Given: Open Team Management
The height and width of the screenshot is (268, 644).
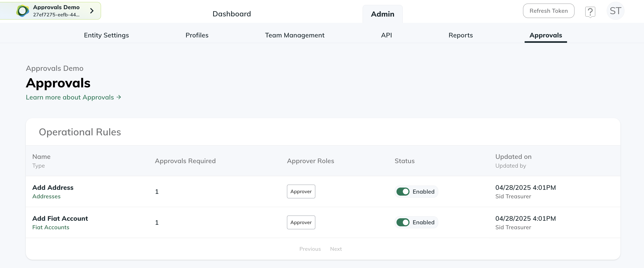Looking at the screenshot, I should click(x=295, y=35).
